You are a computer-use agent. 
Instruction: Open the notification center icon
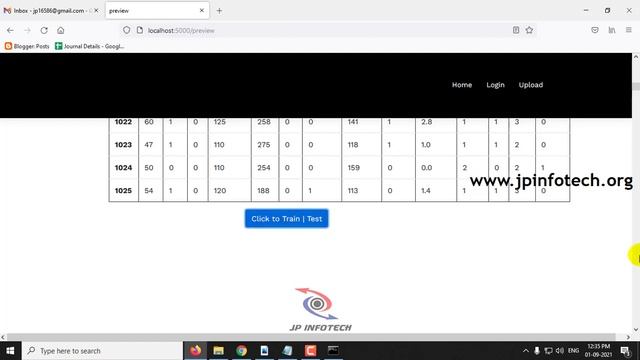625,351
